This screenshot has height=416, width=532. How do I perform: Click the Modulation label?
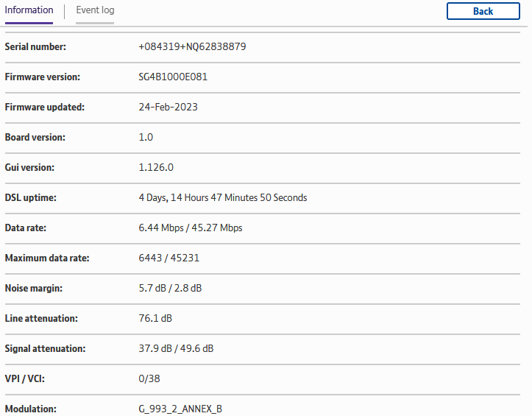tap(31, 409)
